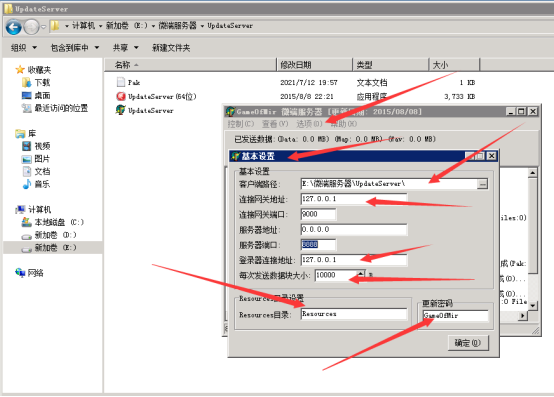Click the 客户端路径 input field
The height and width of the screenshot is (397, 554).
389,184
